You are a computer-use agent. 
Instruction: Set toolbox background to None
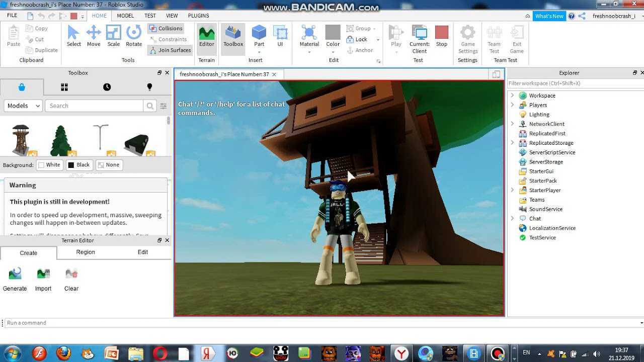tap(109, 165)
